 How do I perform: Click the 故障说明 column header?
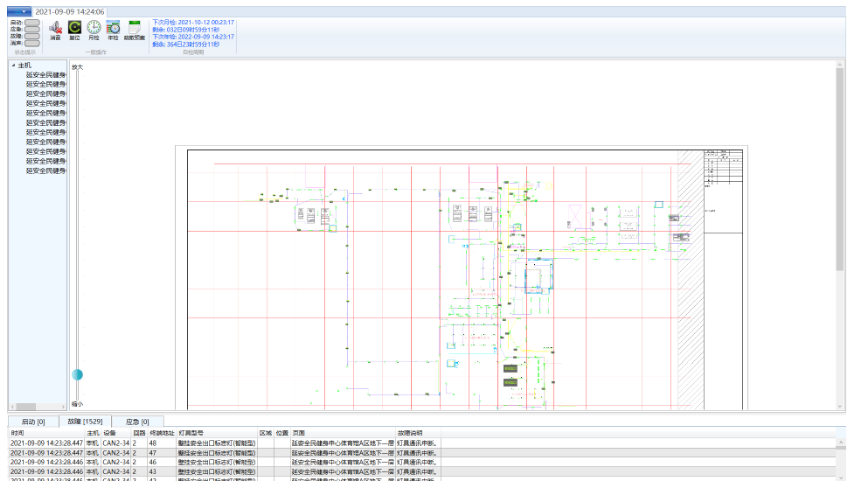pos(411,433)
